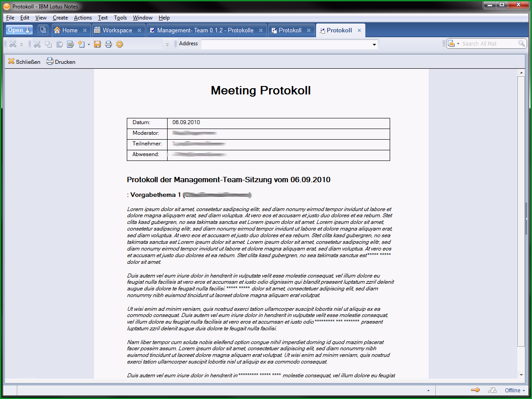Click the access level lock icon in status bar
This screenshot has height=399, width=532.
click(492, 390)
